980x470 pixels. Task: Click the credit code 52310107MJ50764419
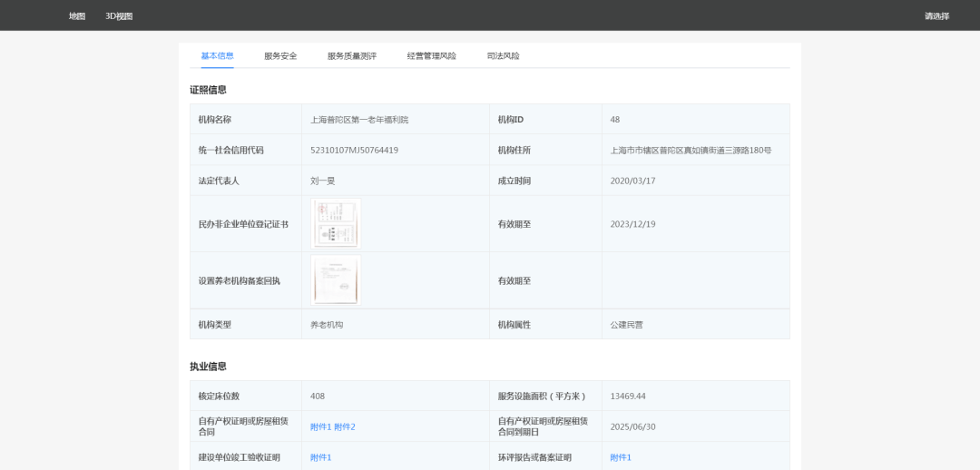[x=354, y=150]
